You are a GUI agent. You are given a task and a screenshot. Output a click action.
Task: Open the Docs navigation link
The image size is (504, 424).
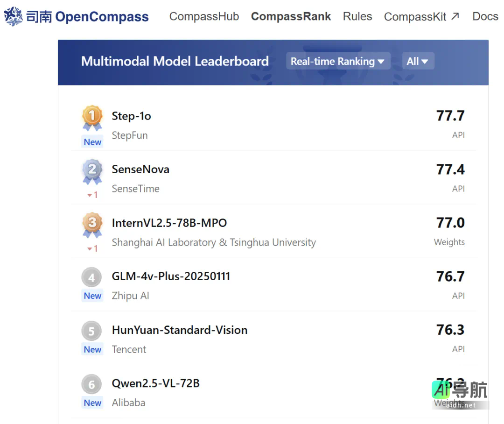[x=485, y=16]
